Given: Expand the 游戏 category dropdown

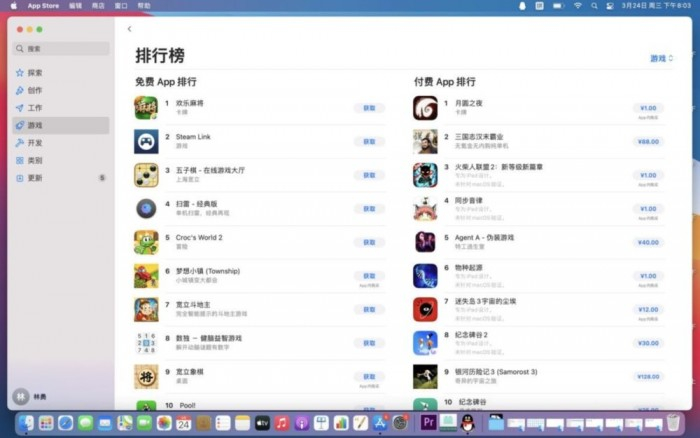Looking at the screenshot, I should point(662,58).
